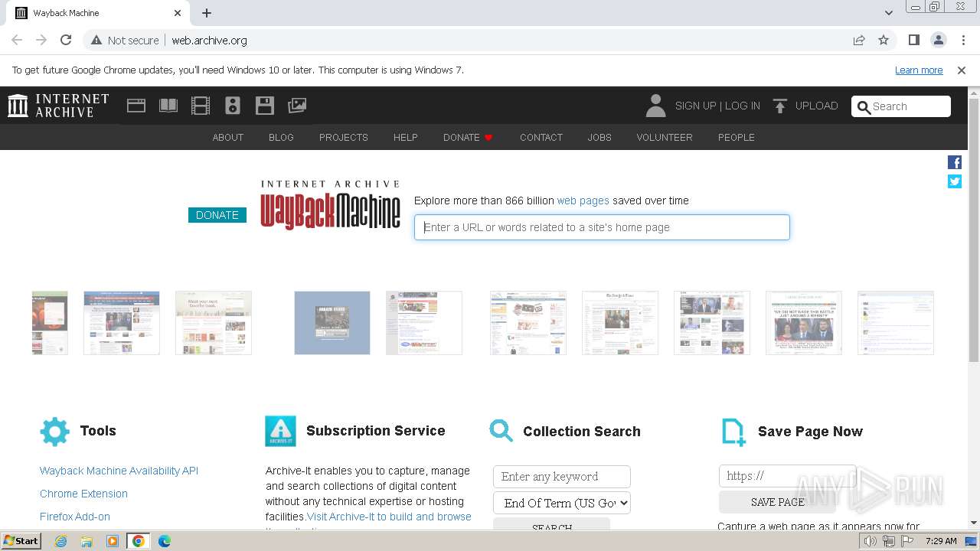Screen dimensions: 980x551
Task: Focus the top-right Search box
Action: click(x=901, y=106)
